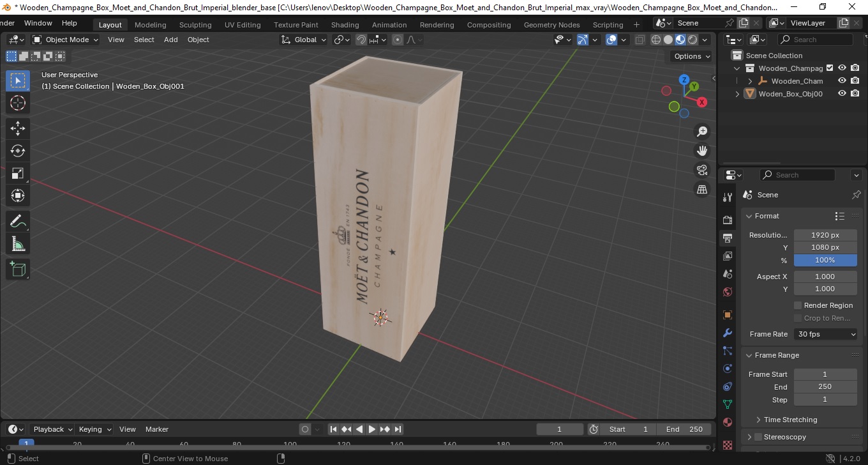Open the Object Constraints properties tab
868x465 pixels.
727,386
